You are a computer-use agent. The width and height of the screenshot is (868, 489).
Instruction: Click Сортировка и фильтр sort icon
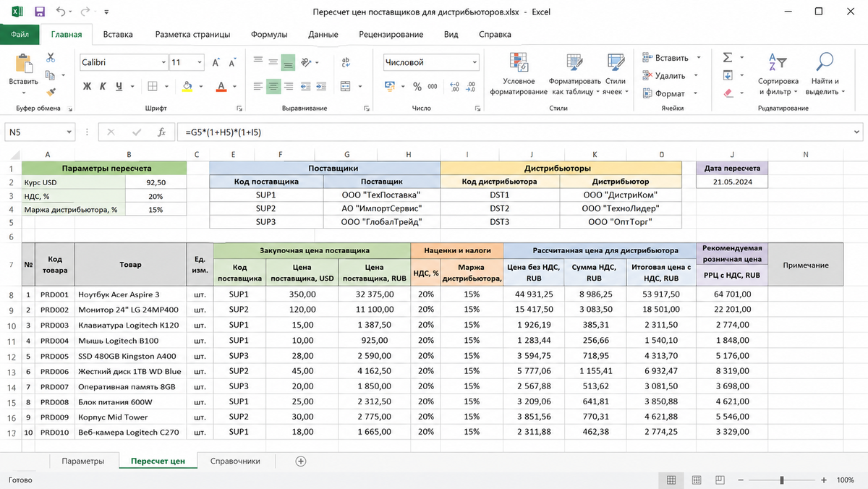tap(778, 74)
